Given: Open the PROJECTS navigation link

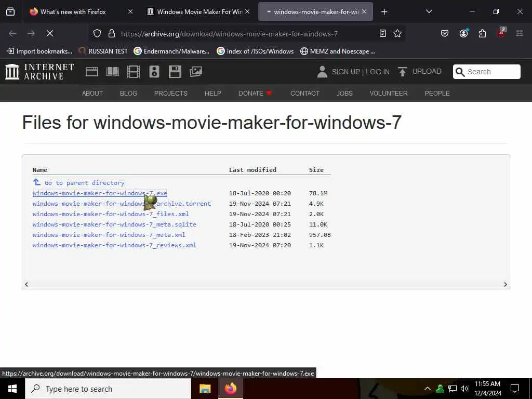Looking at the screenshot, I should coord(170,94).
